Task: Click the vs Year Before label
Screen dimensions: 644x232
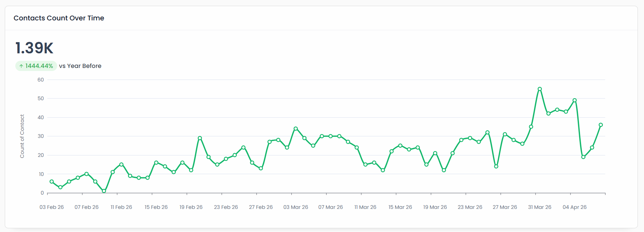Action: [x=80, y=66]
